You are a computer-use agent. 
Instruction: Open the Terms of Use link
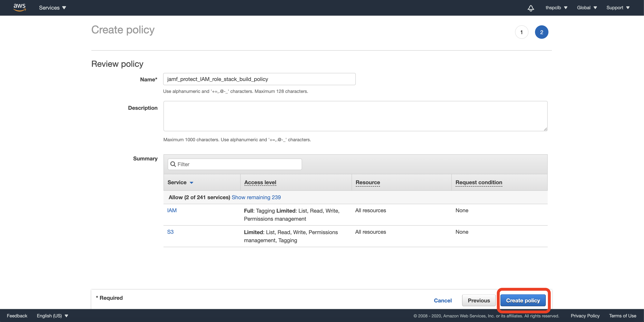coord(622,316)
